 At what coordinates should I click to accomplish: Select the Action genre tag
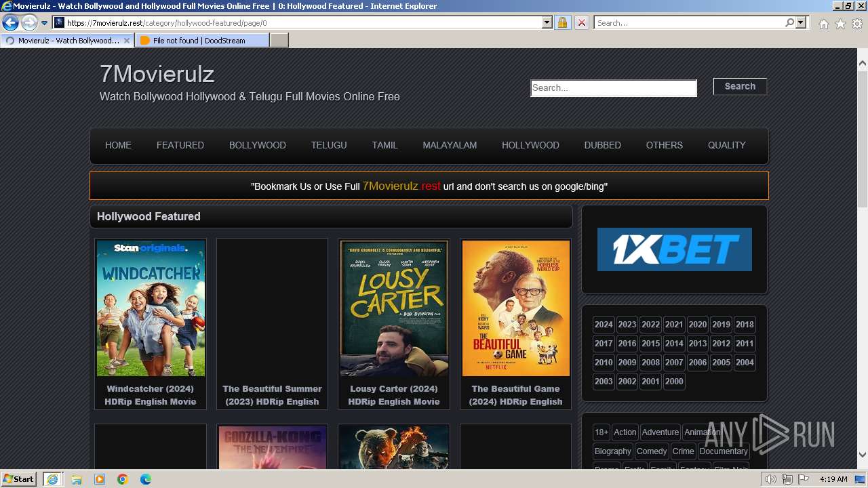tap(625, 432)
